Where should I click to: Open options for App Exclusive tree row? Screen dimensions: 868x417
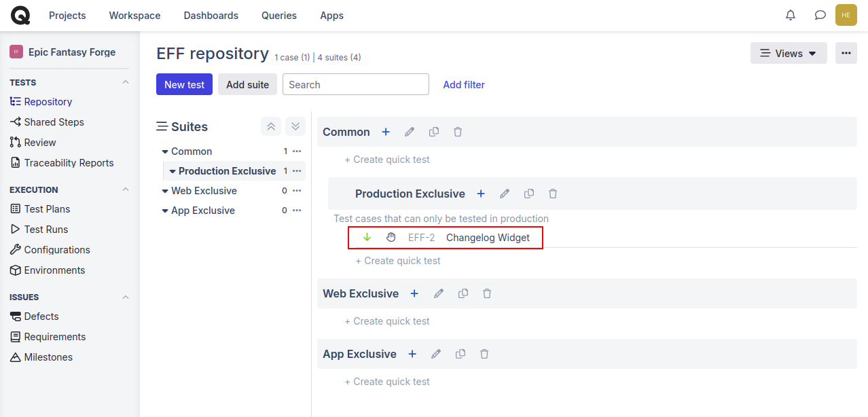(x=297, y=211)
